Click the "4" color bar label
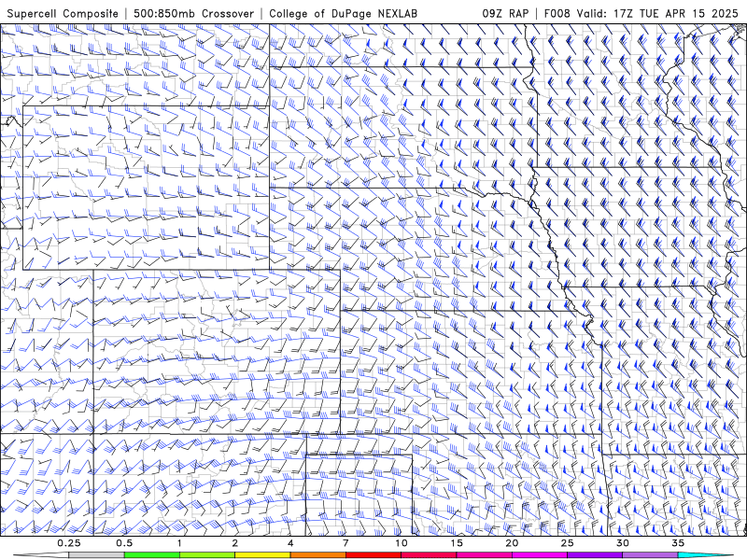The image size is (747, 560). pyautogui.click(x=290, y=543)
